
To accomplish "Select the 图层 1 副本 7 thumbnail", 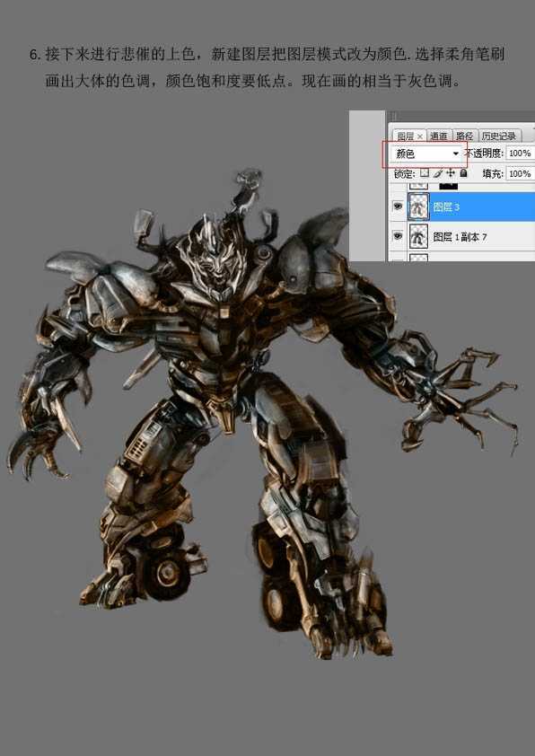I will (418, 236).
